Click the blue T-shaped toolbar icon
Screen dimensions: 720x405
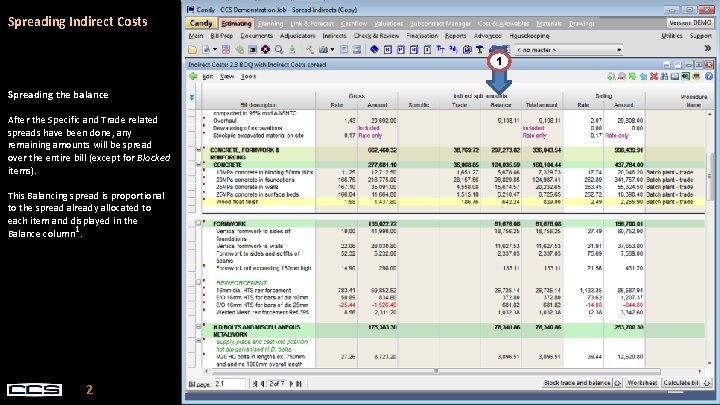440,50
